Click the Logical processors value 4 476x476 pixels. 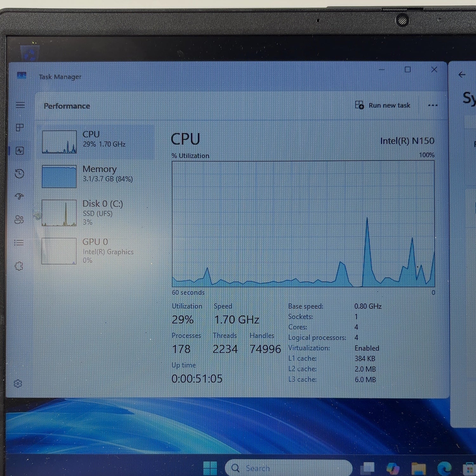pyautogui.click(x=356, y=338)
